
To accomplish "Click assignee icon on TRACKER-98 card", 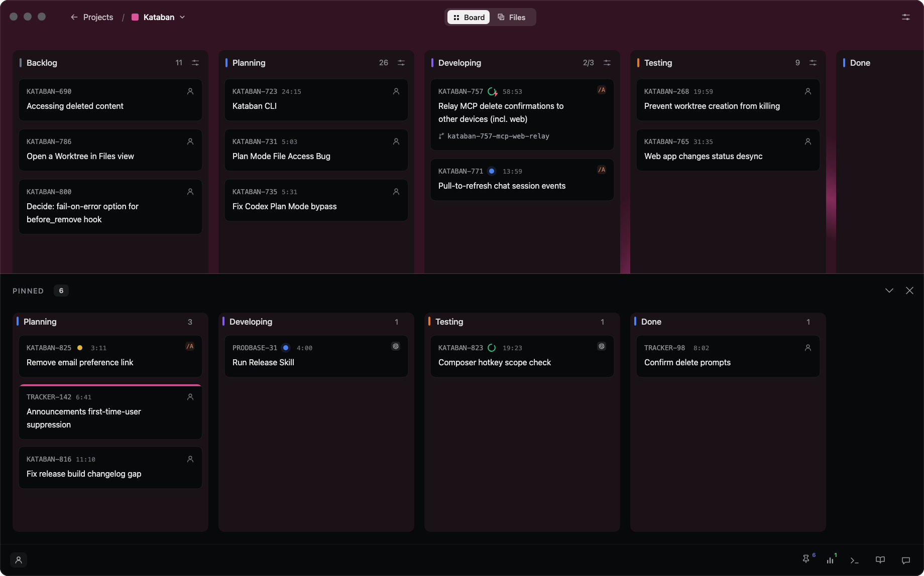I will pos(808,348).
